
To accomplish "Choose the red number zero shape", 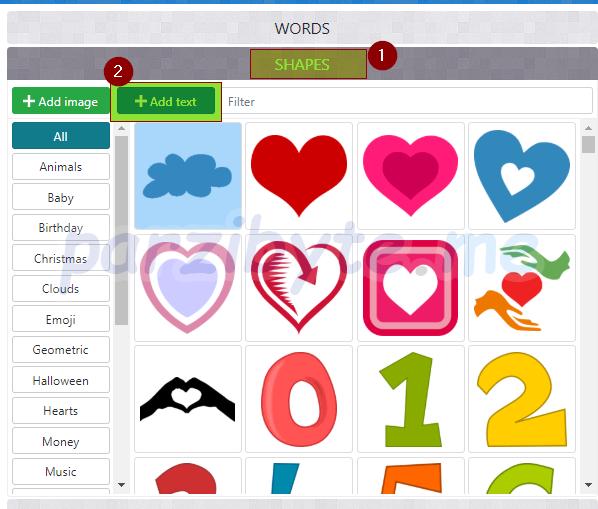I will tap(299, 399).
